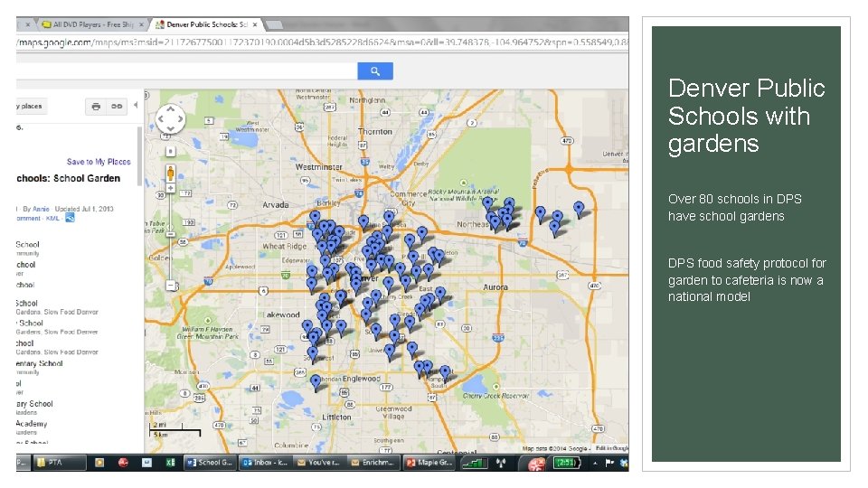The height and width of the screenshot is (488, 868).
Task: Click the media player taskbar icon
Action: [x=99, y=463]
